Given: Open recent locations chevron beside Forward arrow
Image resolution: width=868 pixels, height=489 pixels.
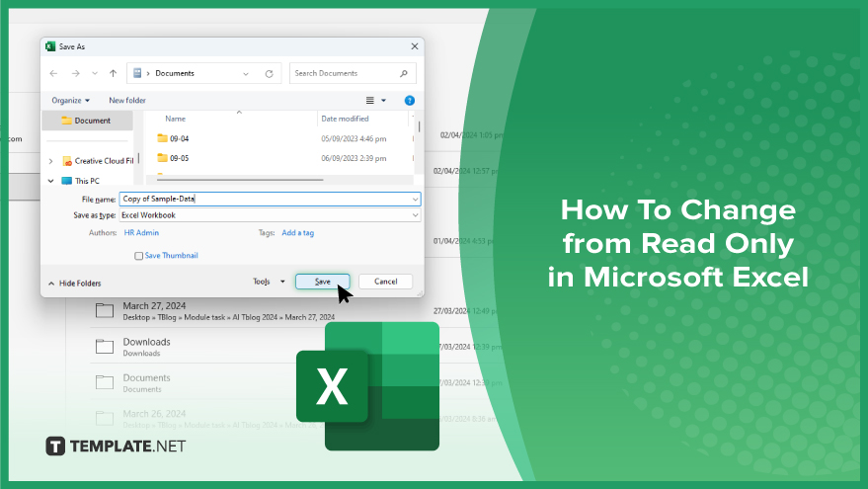Looking at the screenshot, I should click(x=95, y=73).
